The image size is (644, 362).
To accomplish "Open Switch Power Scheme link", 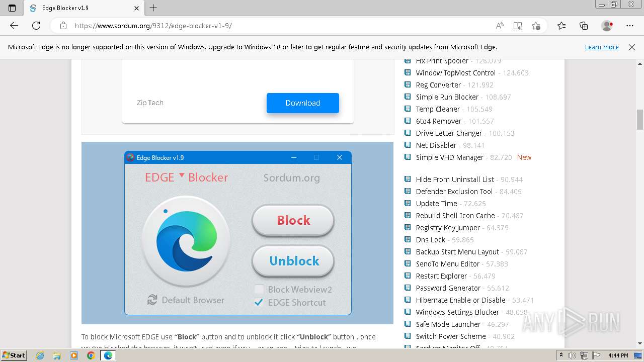I will click(x=451, y=336).
